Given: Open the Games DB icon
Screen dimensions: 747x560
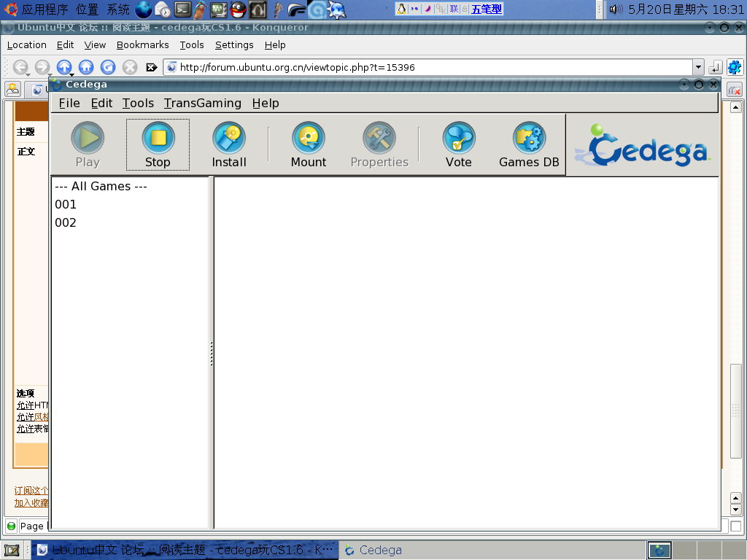Looking at the screenshot, I should tap(529, 144).
